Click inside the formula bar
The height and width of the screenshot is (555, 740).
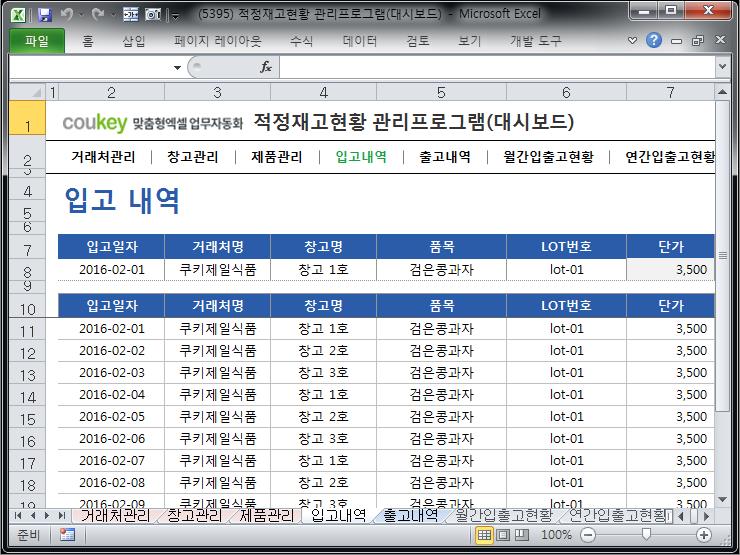(x=498, y=67)
